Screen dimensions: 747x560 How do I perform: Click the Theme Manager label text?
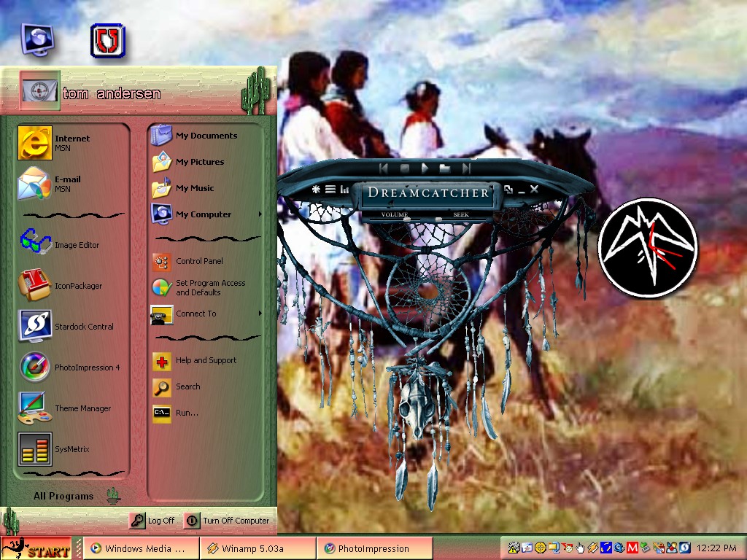[x=83, y=408]
